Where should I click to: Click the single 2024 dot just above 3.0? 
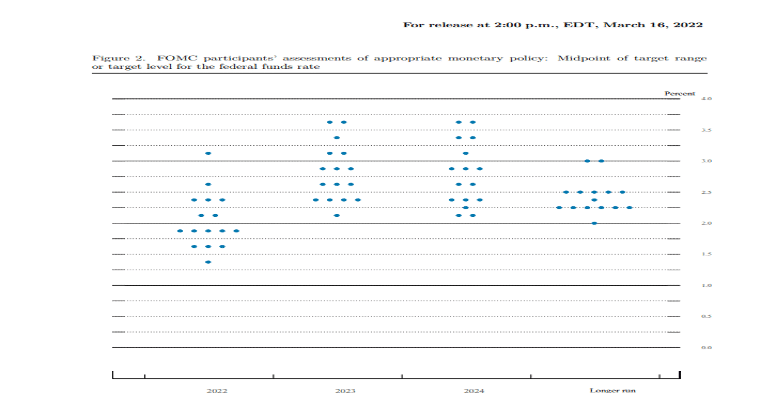(466, 153)
